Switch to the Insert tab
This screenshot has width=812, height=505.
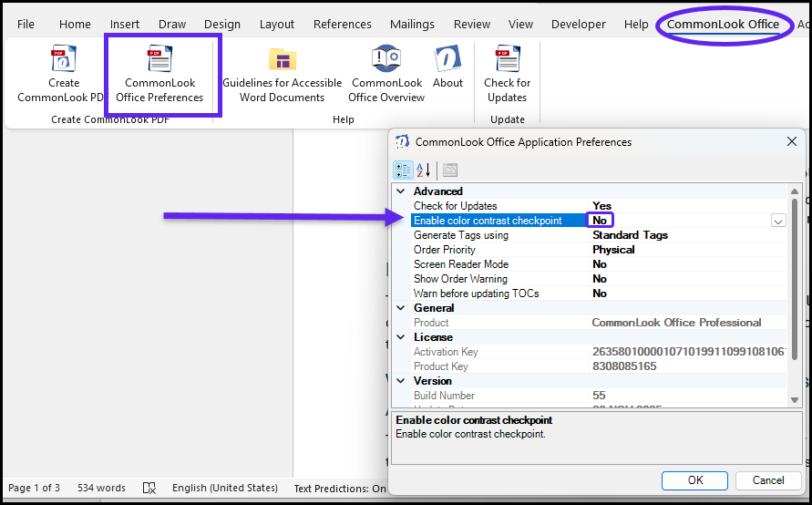click(x=124, y=25)
